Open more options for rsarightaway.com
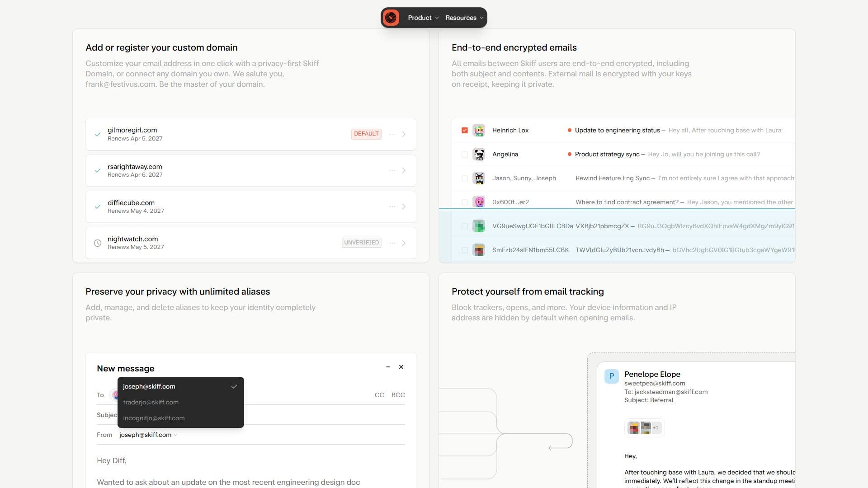The image size is (868, 488). [392, 170]
